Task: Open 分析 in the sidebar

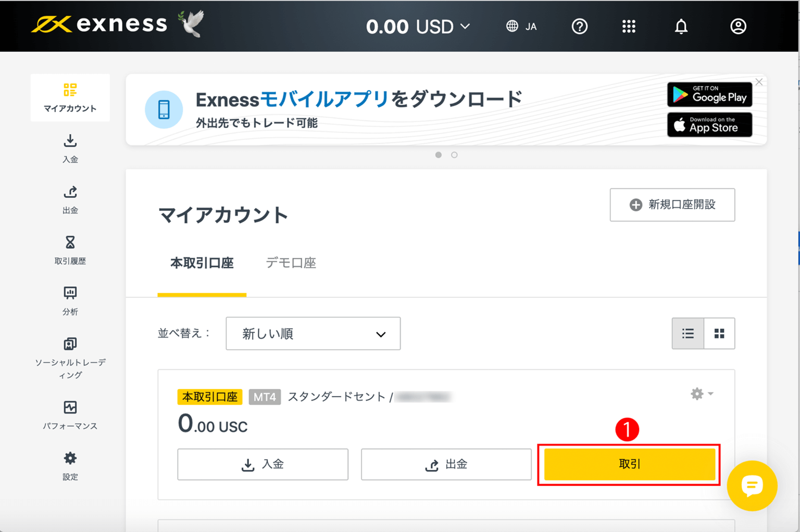Action: [x=70, y=301]
